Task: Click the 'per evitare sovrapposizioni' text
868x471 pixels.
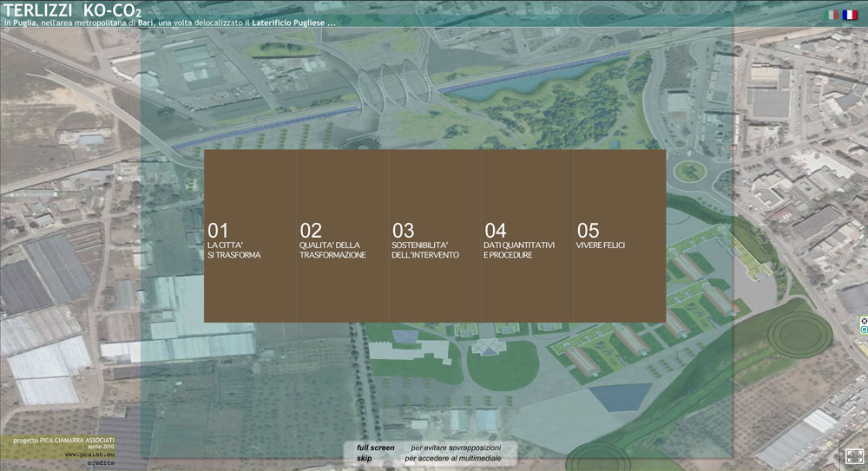Action: point(456,448)
